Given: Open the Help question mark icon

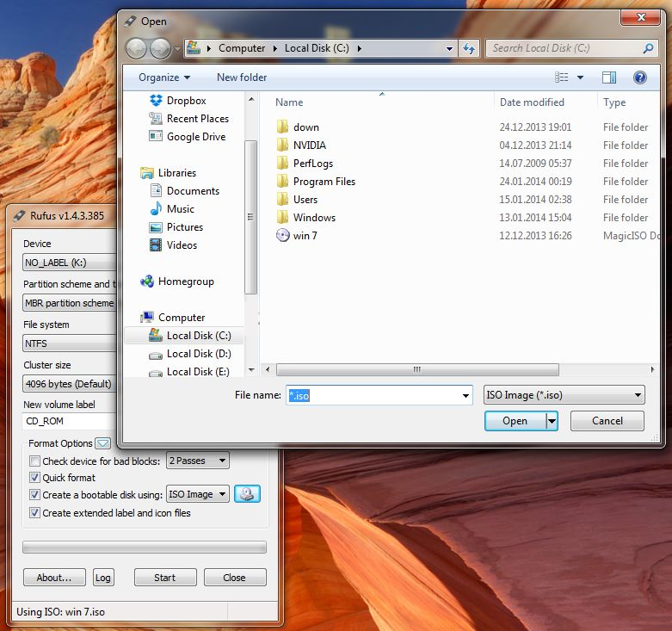Looking at the screenshot, I should [639, 77].
